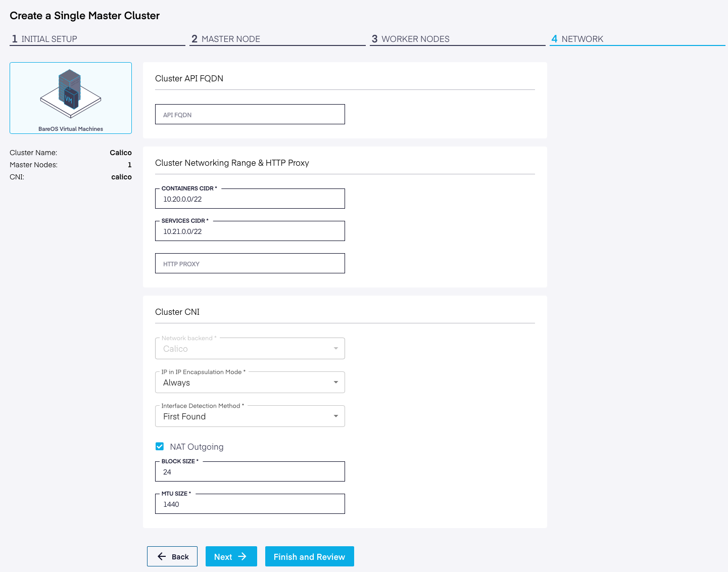
Task: Click the MTU Size field
Action: click(250, 504)
